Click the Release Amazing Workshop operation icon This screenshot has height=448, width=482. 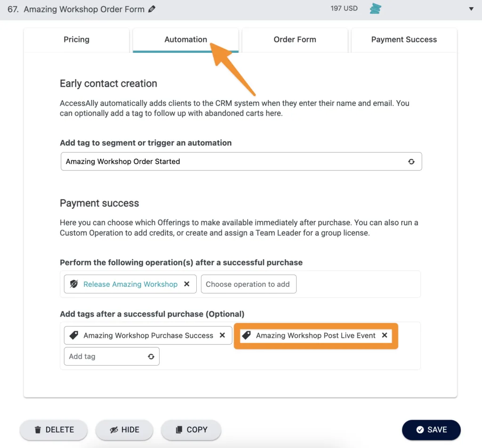tap(74, 284)
